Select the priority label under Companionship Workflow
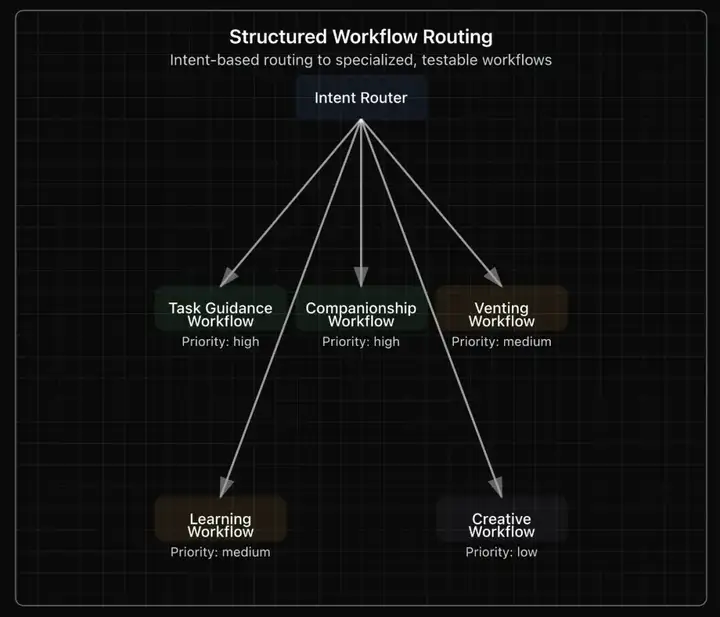 (360, 342)
